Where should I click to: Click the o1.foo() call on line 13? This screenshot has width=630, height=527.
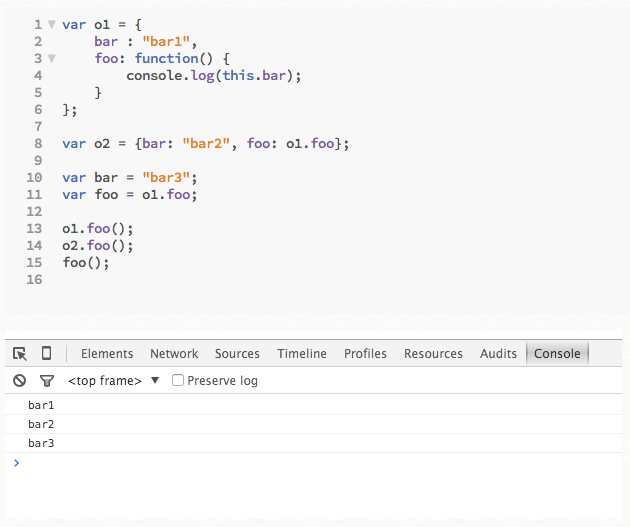click(x=98, y=229)
